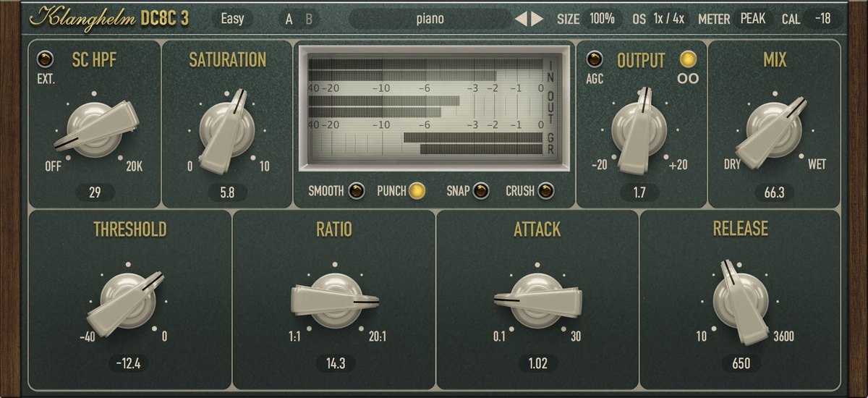Toggle the stereo link OO icon
Screen dimensions: 868x398
pos(688,78)
